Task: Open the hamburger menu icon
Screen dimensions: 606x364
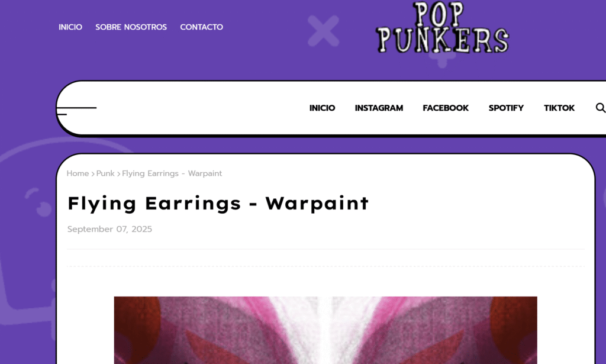Action: (x=76, y=111)
